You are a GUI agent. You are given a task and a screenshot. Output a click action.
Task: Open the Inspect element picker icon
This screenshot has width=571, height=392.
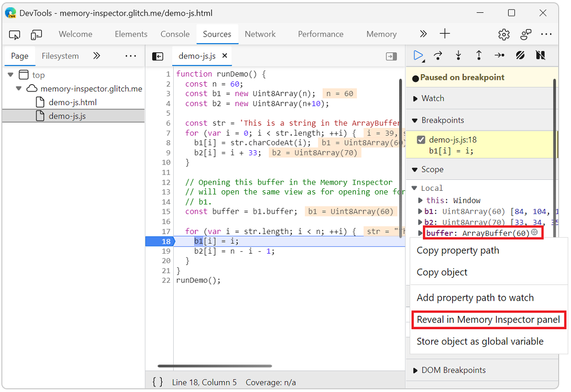[14, 34]
